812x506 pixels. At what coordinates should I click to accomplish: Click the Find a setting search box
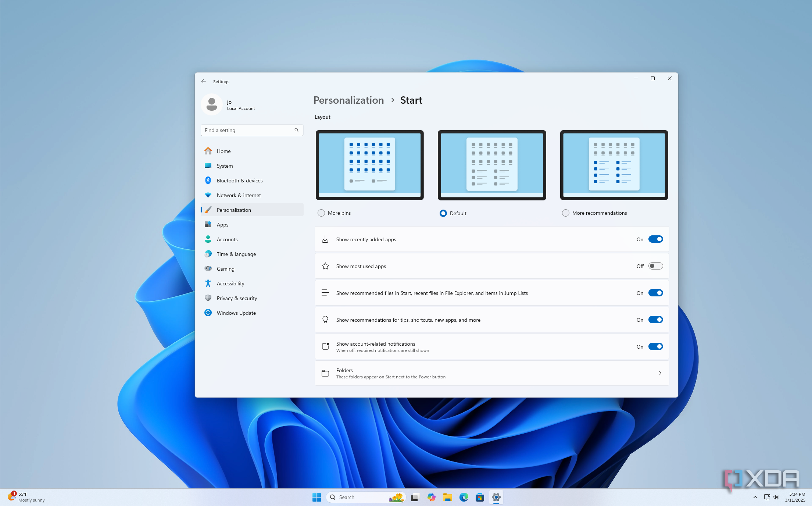pyautogui.click(x=252, y=130)
